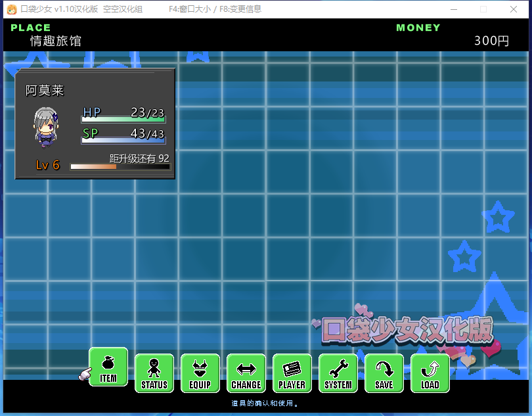Open the STATUS screen icon

point(154,373)
